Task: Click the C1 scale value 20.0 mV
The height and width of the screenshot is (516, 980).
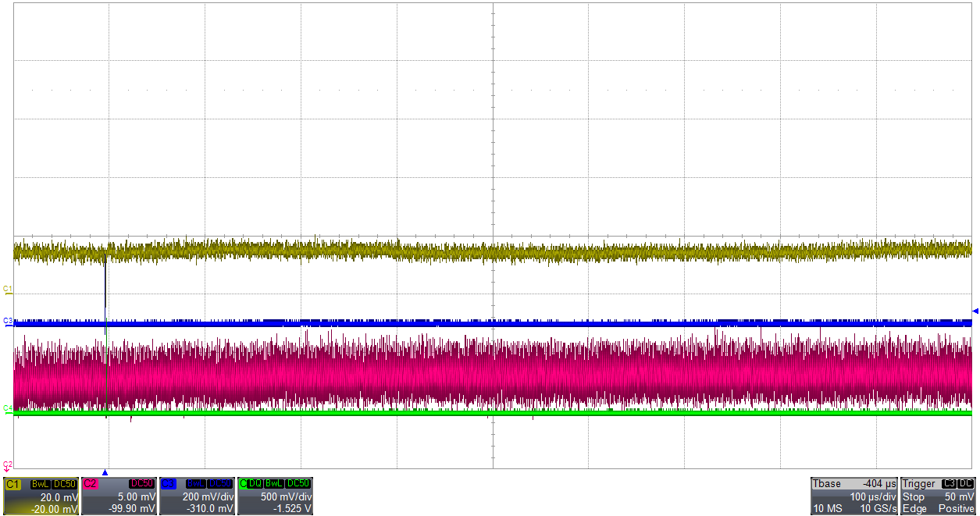Action: pyautogui.click(x=59, y=497)
